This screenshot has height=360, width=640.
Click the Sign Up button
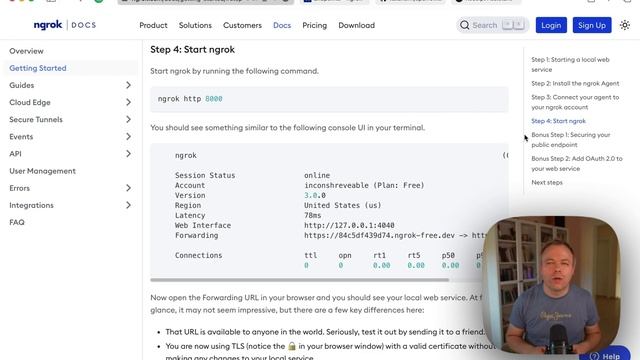click(592, 25)
